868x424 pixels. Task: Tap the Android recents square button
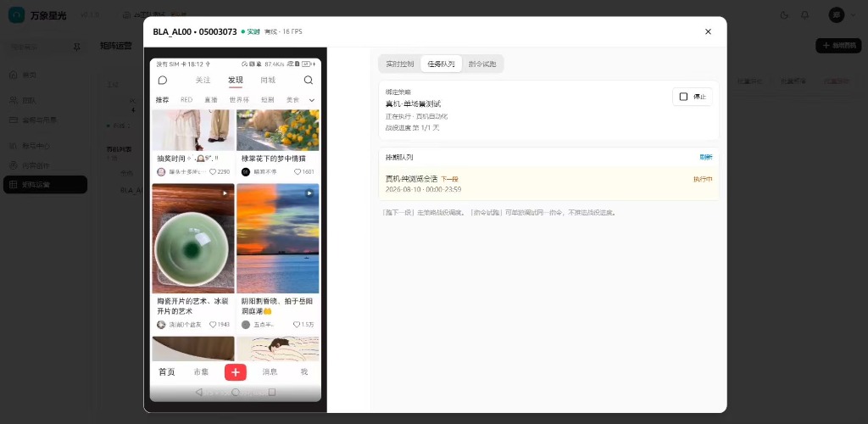coord(272,393)
